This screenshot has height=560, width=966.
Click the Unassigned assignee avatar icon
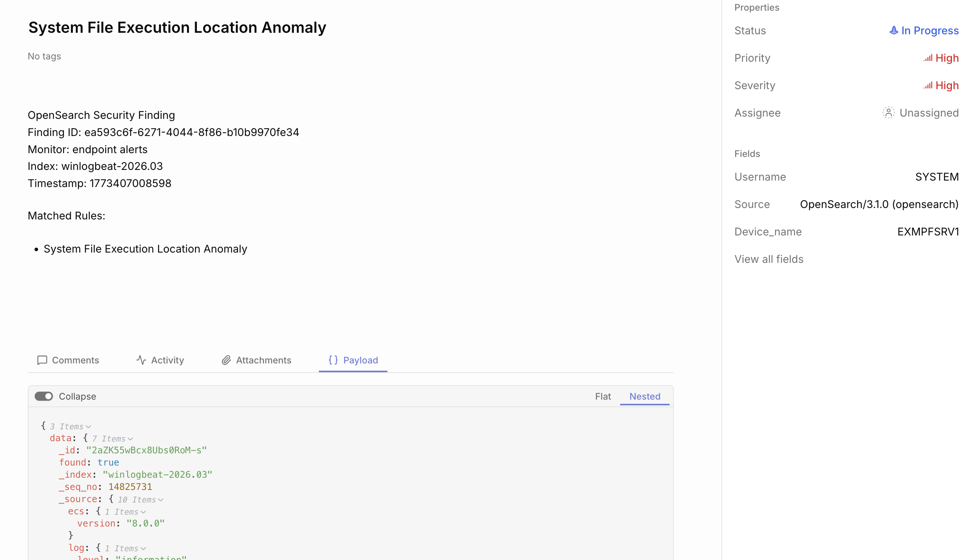[888, 113]
